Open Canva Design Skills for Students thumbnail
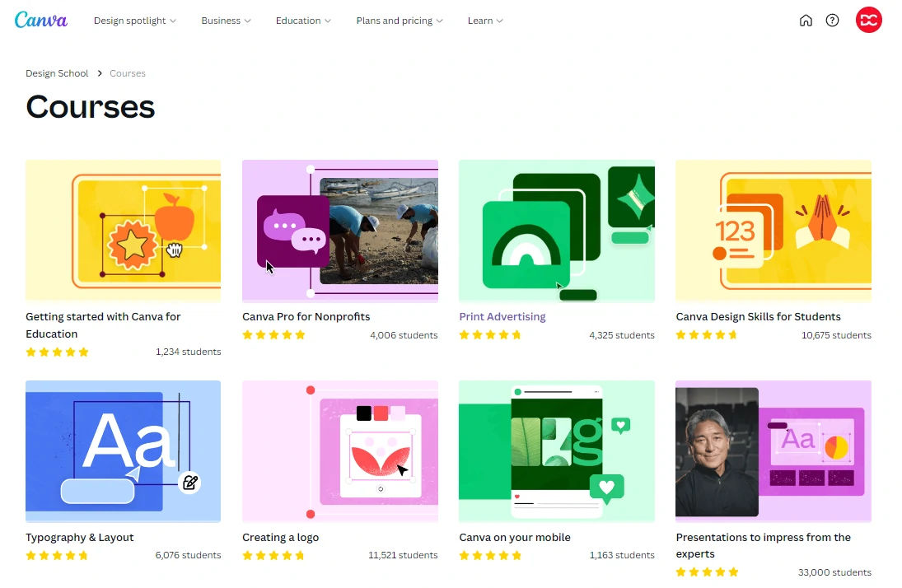The height and width of the screenshot is (588, 902). [x=773, y=231]
